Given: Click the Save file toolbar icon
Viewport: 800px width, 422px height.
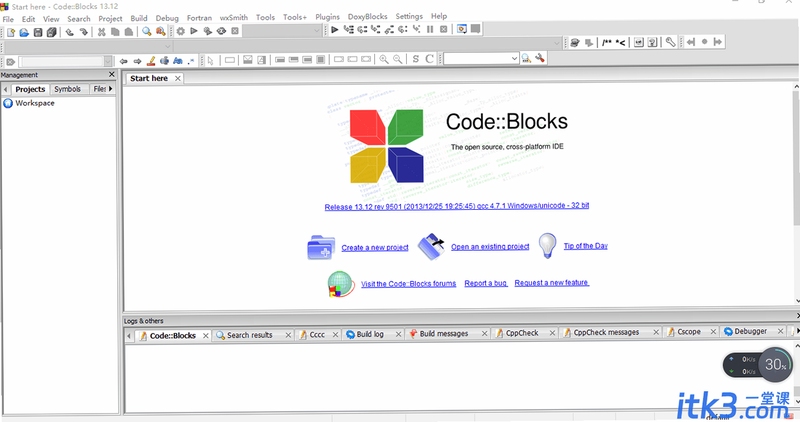Looking at the screenshot, I should pos(38,32).
